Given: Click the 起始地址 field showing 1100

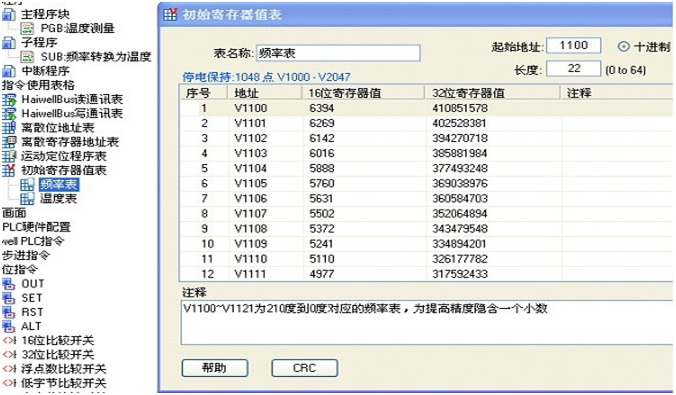Looking at the screenshot, I should pyautogui.click(x=573, y=46).
